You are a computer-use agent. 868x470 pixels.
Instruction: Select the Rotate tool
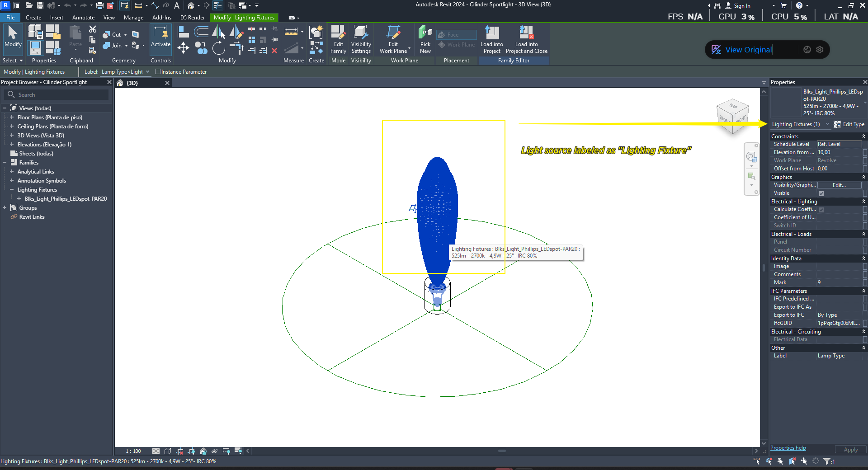click(219, 47)
